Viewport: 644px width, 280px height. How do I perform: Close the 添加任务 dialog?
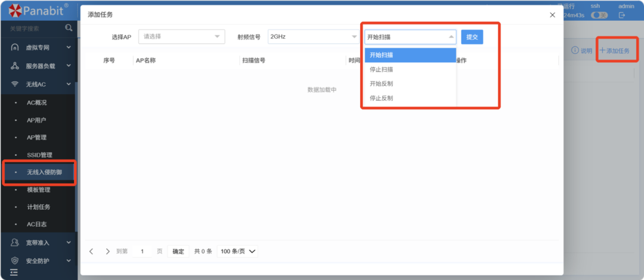tap(552, 15)
